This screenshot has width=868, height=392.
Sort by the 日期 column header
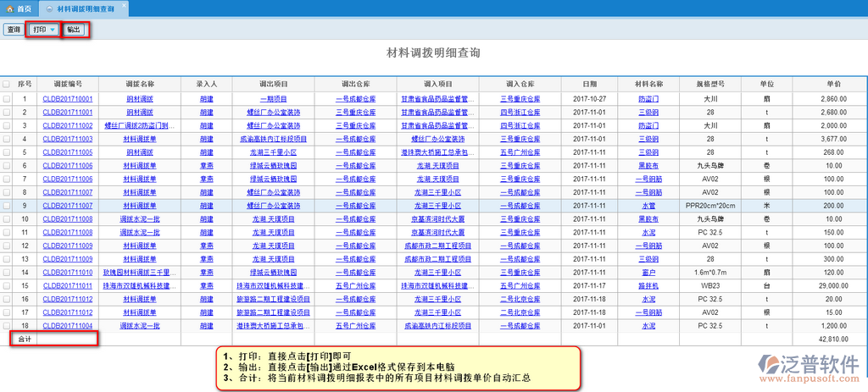[x=589, y=85]
